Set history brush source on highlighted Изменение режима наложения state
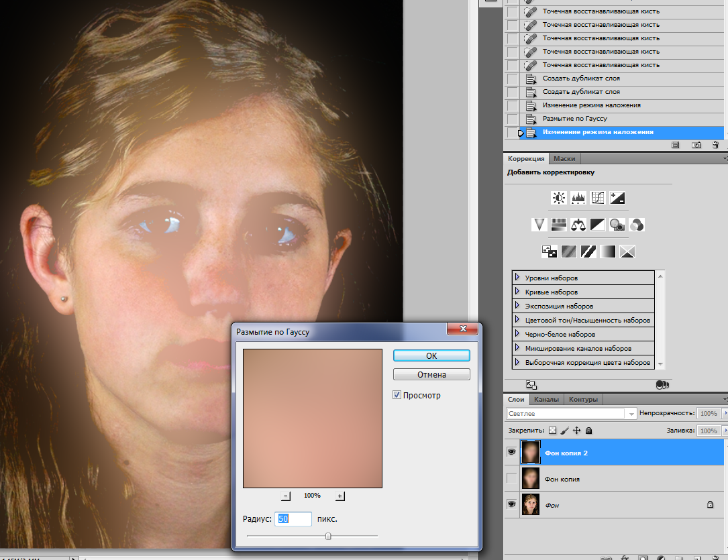The image size is (728, 560). [513, 132]
